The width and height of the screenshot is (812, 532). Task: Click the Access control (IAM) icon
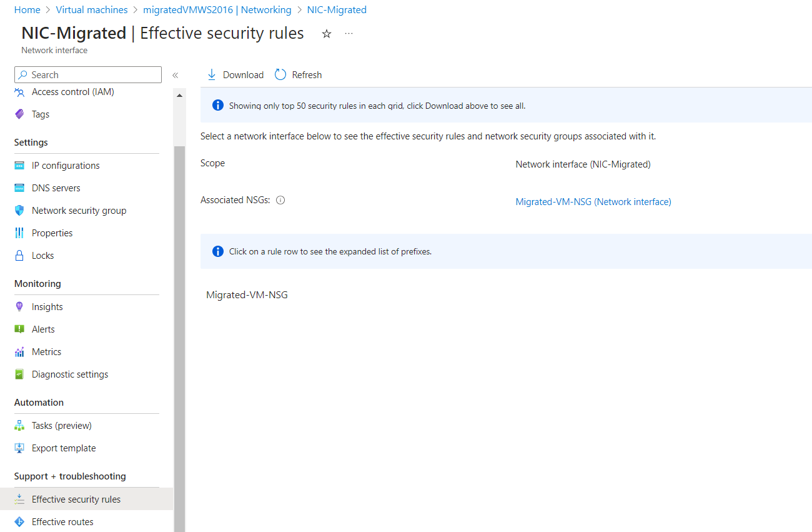click(19, 92)
